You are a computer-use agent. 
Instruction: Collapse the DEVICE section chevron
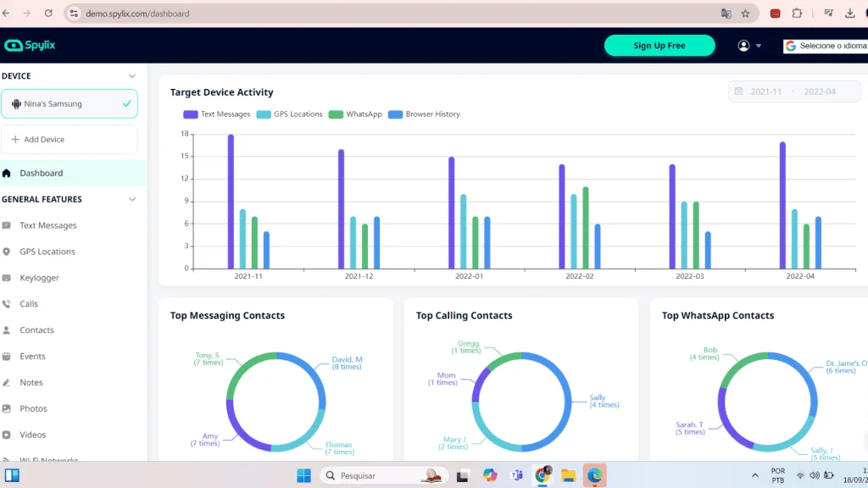[131, 76]
